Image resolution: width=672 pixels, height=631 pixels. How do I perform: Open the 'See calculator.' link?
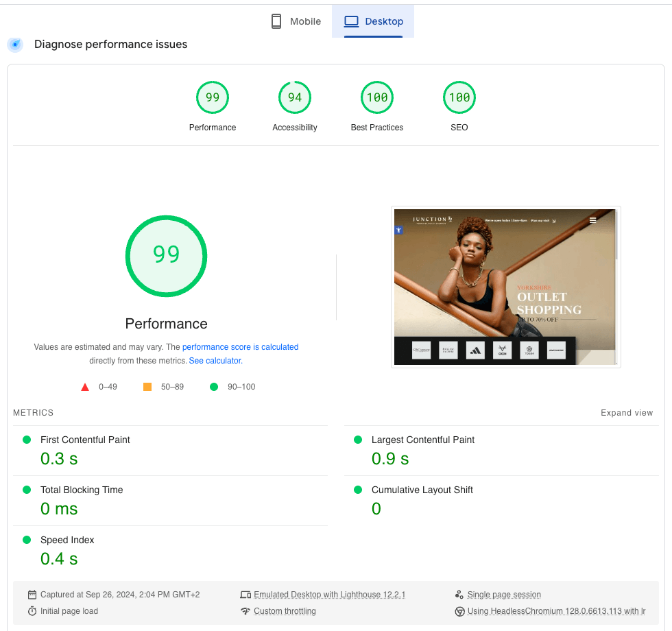click(216, 361)
